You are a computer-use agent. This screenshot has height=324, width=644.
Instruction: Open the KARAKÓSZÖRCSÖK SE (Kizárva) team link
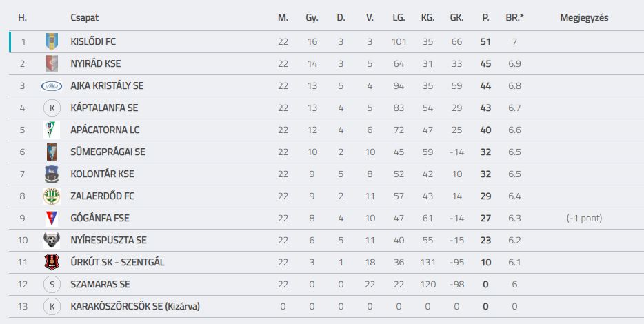tap(135, 306)
